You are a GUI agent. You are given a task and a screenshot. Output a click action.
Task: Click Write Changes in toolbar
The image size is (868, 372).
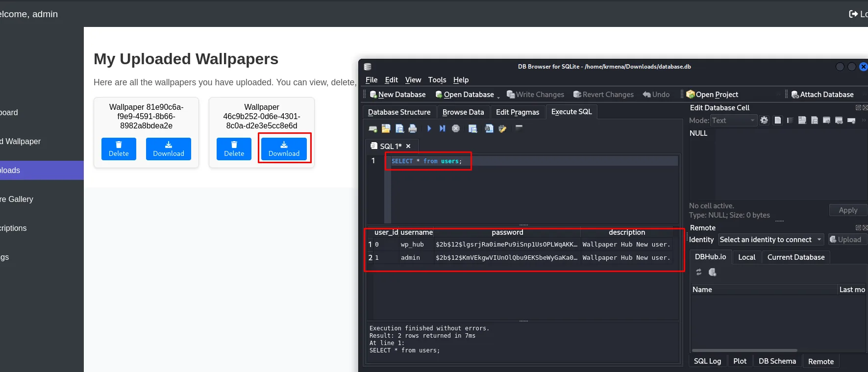point(535,95)
